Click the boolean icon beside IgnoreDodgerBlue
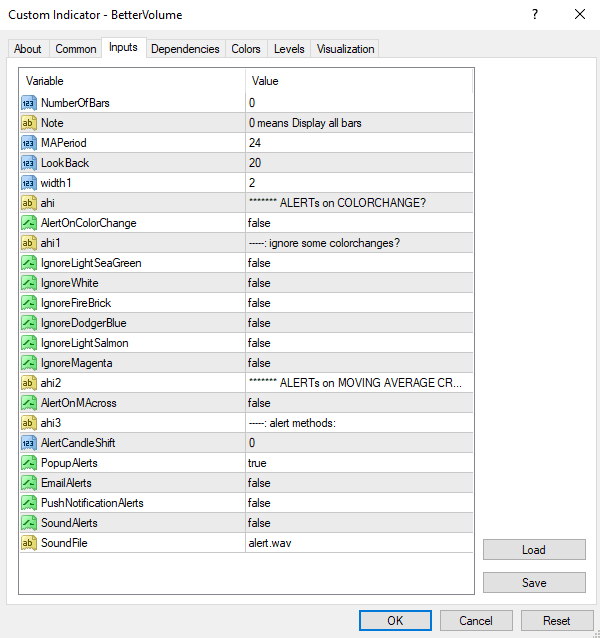 [29, 323]
